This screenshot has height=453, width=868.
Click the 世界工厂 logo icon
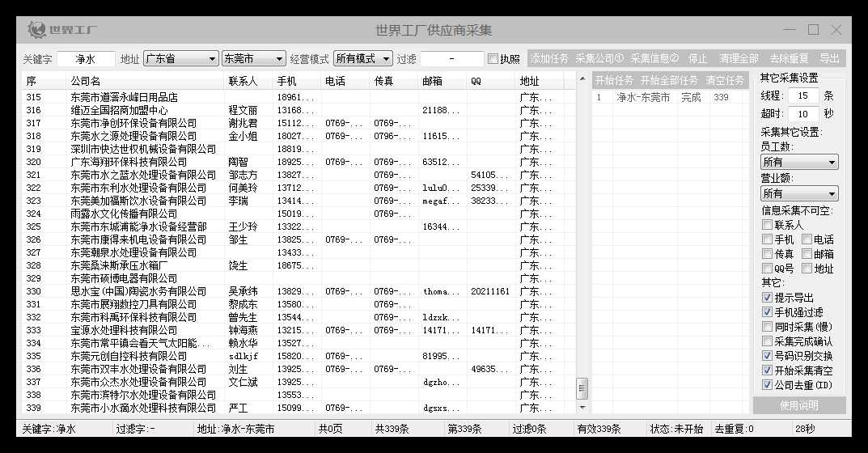click(37, 29)
